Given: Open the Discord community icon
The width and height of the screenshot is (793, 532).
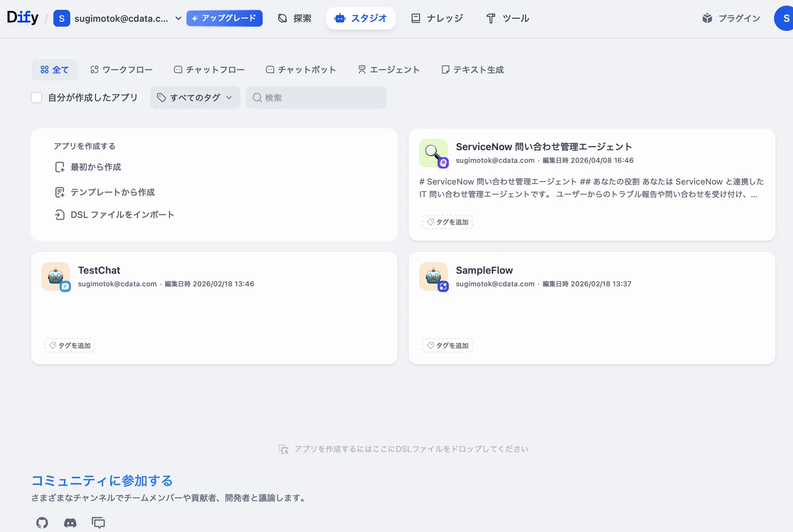Looking at the screenshot, I should click(70, 523).
